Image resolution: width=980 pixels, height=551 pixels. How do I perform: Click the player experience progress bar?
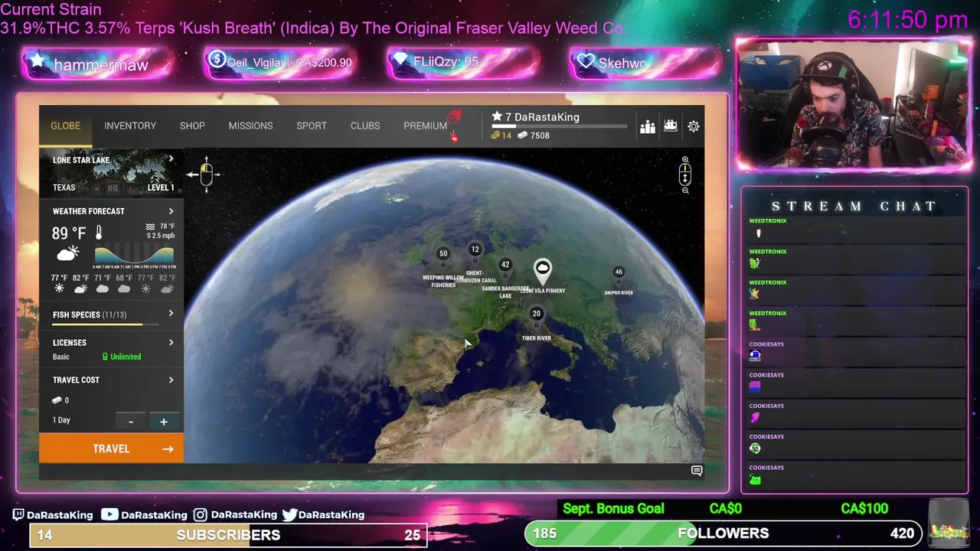(x=559, y=126)
